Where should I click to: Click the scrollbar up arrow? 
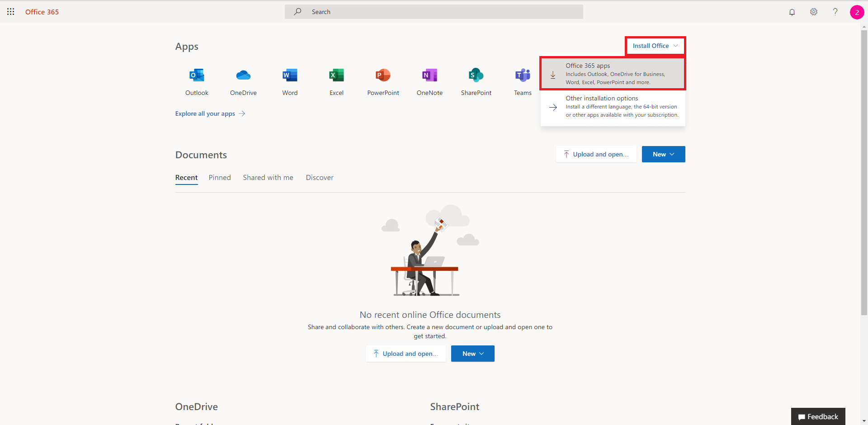coord(864,27)
